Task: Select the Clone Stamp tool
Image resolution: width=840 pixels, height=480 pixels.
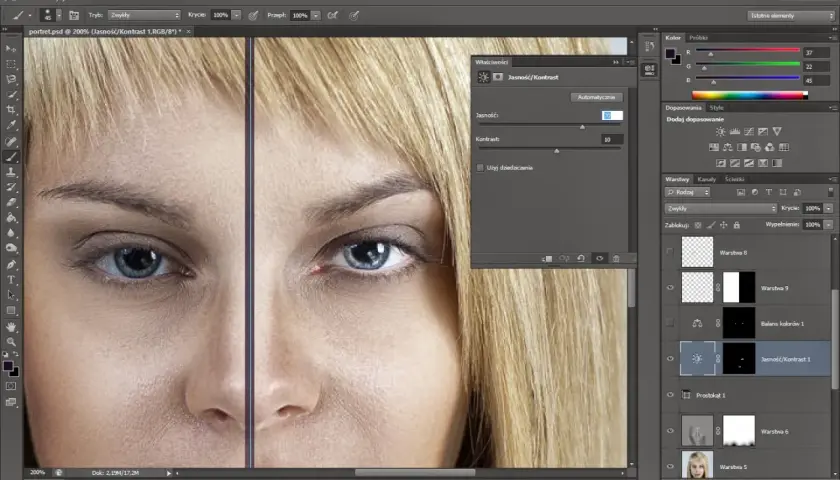Action: (x=11, y=172)
